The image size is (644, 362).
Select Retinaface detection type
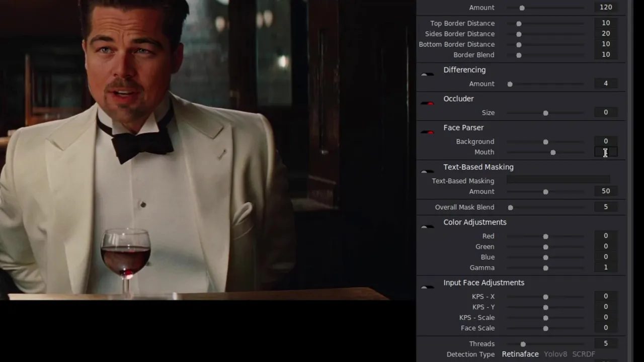(x=520, y=354)
